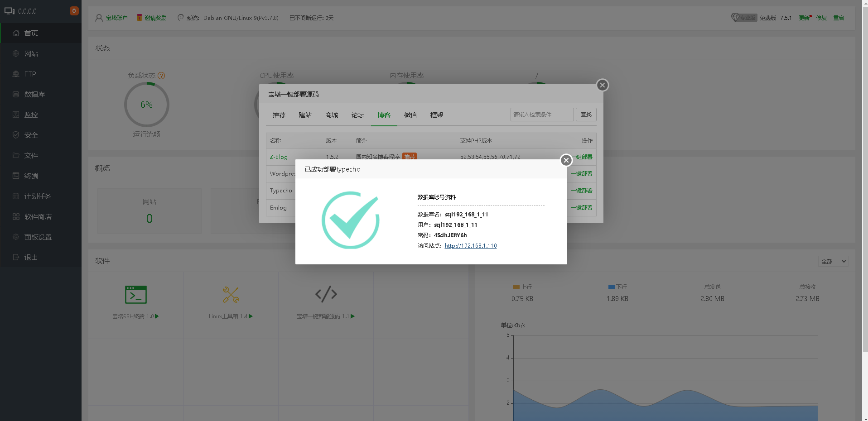Open 文件 file manager in the sidebar

click(x=41, y=155)
